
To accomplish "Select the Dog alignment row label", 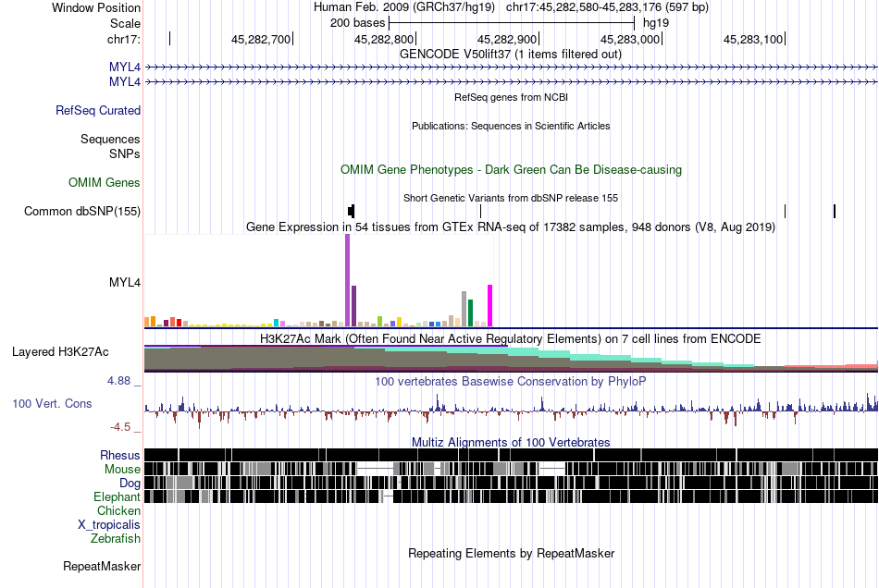I will pos(130,483).
